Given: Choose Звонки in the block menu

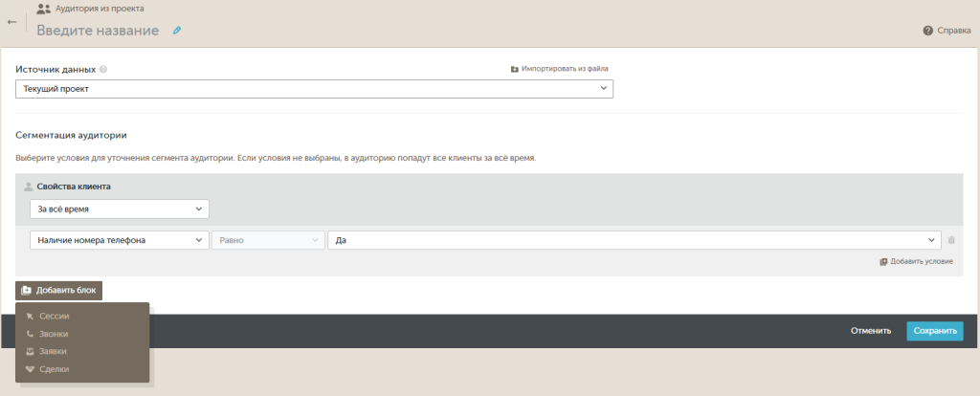Looking at the screenshot, I should click(x=54, y=334).
